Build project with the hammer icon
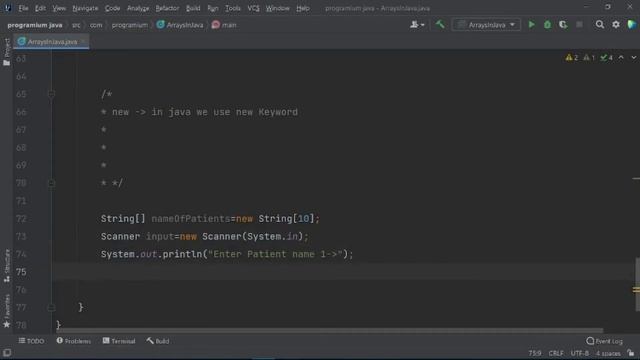This screenshot has width=640, height=360. tap(440, 24)
